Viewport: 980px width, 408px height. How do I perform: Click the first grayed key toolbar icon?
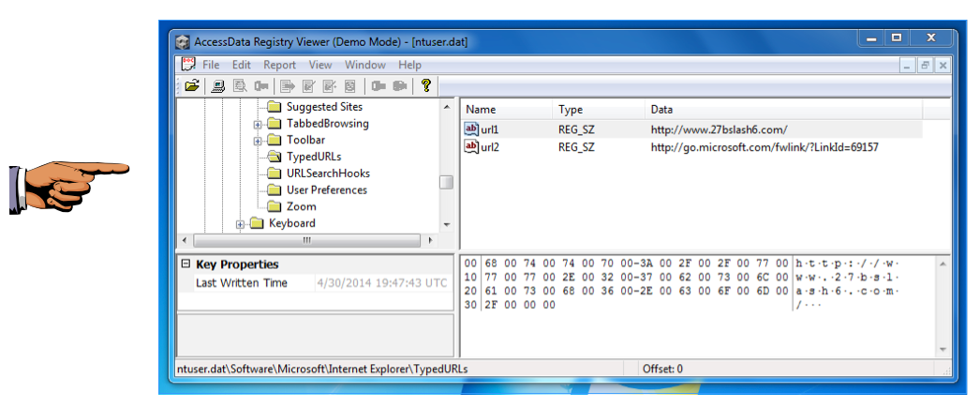261,85
